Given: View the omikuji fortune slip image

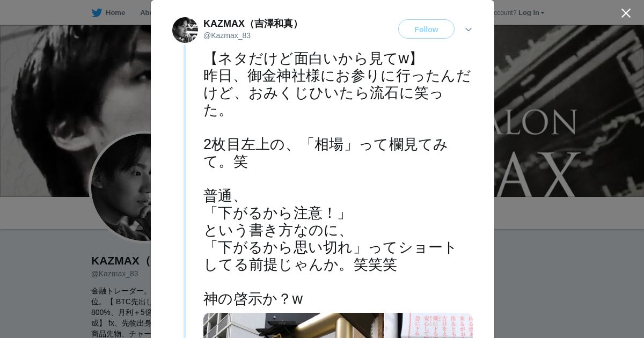Looking at the screenshot, I should [x=429, y=325].
